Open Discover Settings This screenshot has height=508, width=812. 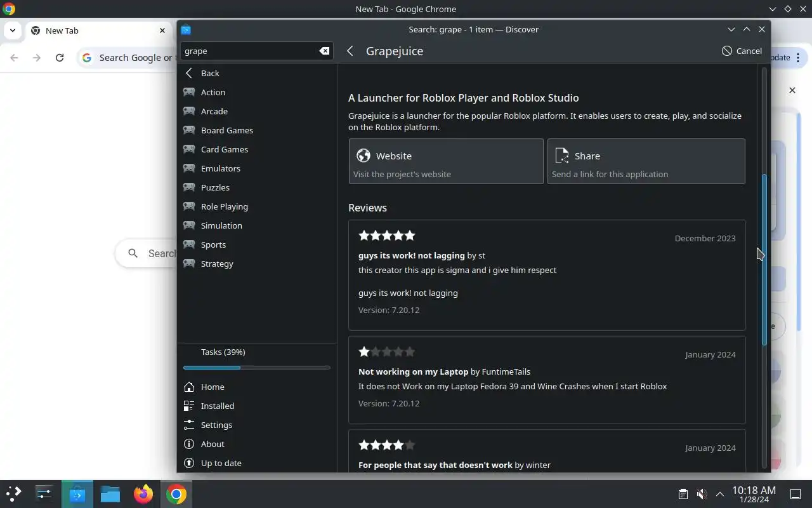(x=257, y=425)
